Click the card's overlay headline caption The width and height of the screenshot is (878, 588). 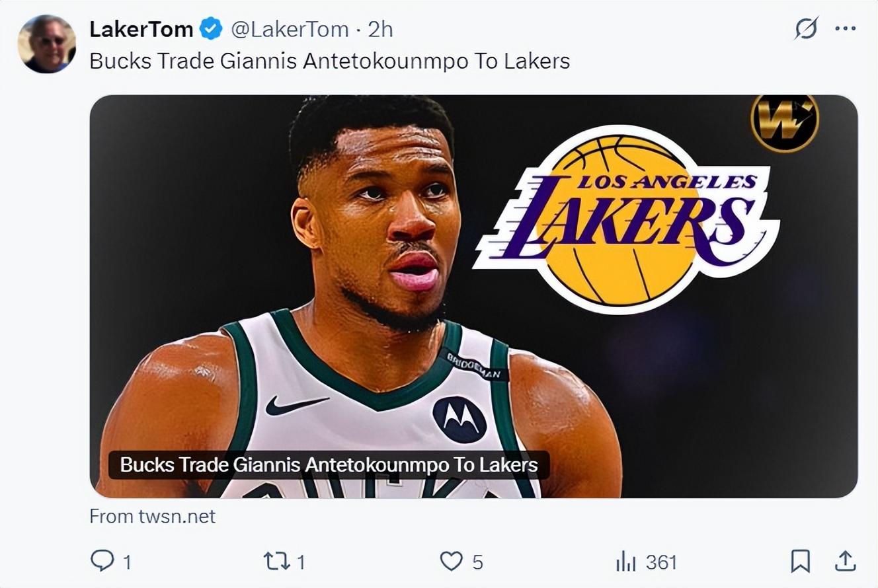point(329,464)
